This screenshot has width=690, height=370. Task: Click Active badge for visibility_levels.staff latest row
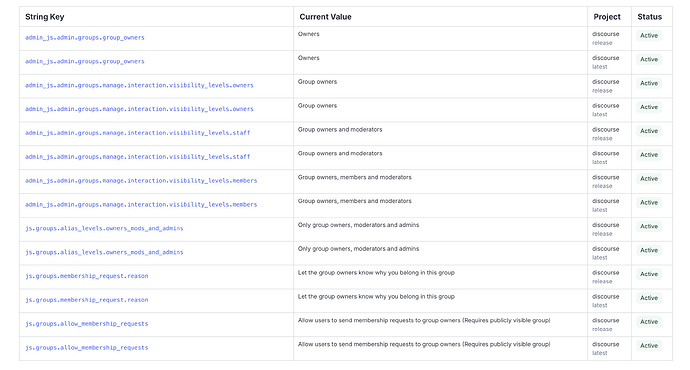[x=649, y=154]
